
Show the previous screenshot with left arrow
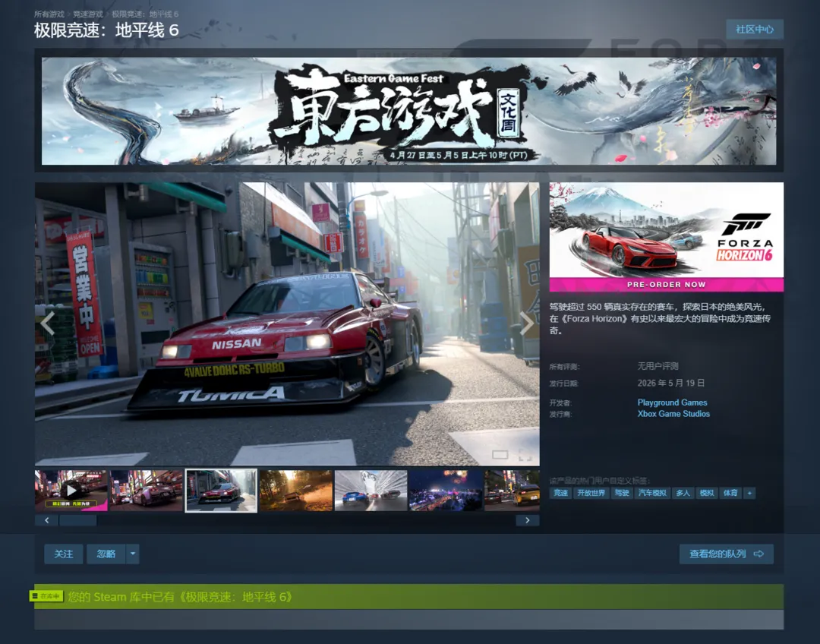coord(48,324)
